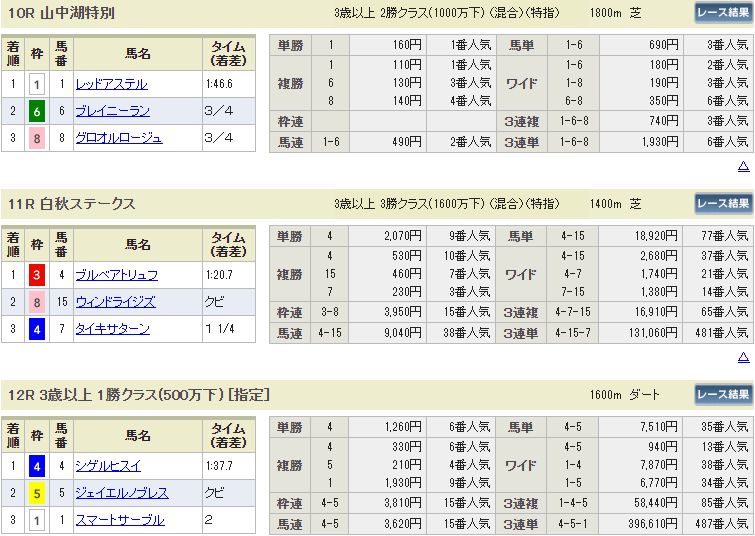Viewport: 755px width, 536px height.
Task: Open horse link ウィンドライジズ
Action: coord(116,302)
